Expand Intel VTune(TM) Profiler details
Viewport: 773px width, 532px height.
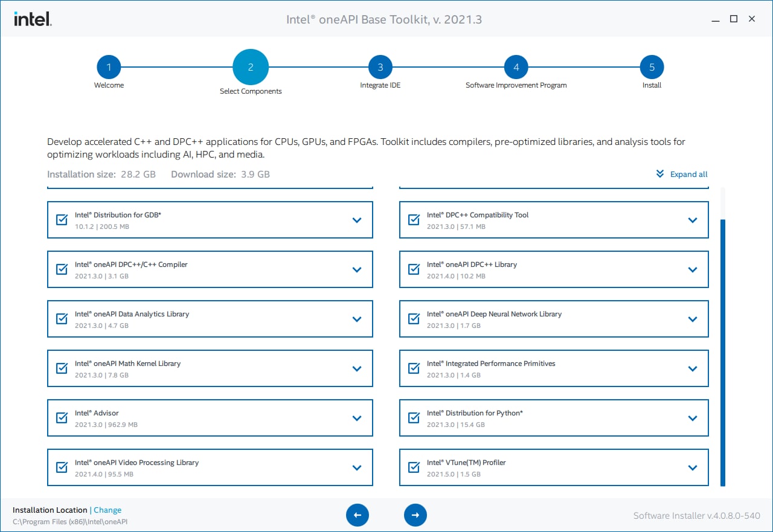[x=693, y=468]
